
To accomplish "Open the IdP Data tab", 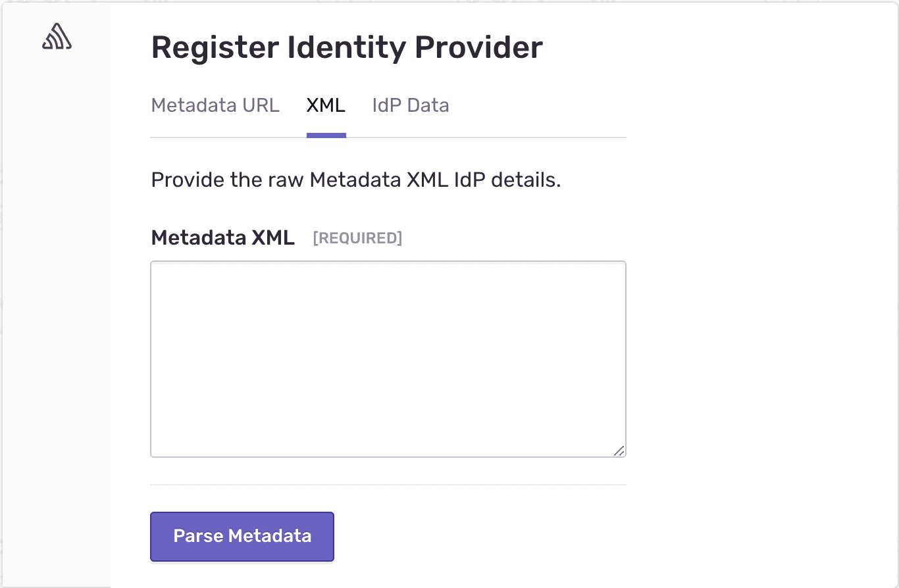I will click(410, 105).
